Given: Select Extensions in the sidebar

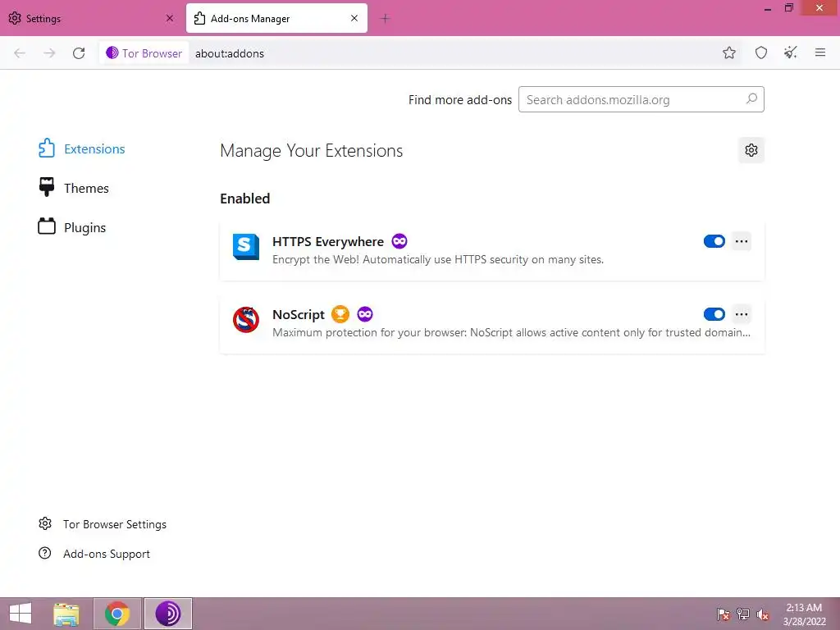Looking at the screenshot, I should [81, 148].
